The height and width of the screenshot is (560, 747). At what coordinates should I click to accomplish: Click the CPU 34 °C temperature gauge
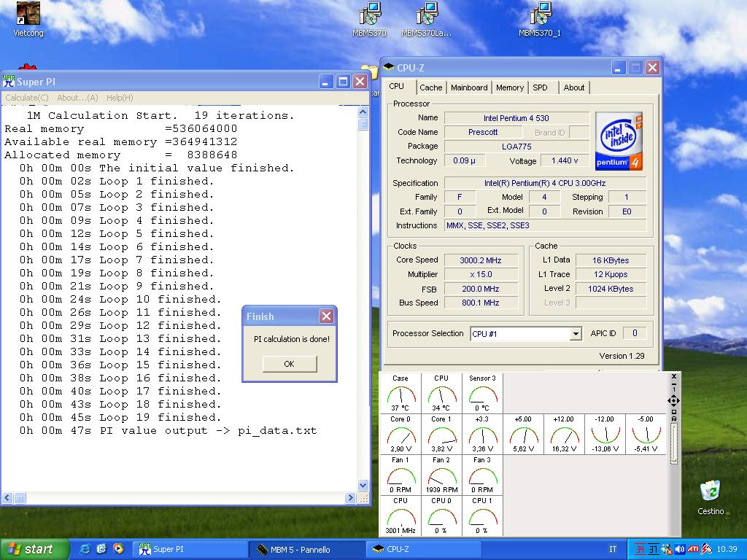click(x=441, y=393)
